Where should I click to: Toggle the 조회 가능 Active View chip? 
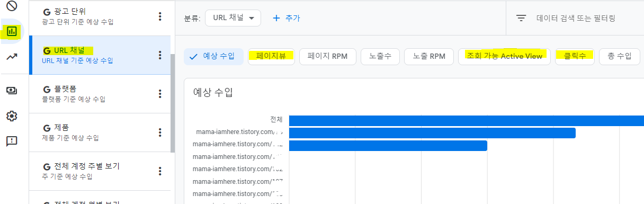pyautogui.click(x=504, y=57)
